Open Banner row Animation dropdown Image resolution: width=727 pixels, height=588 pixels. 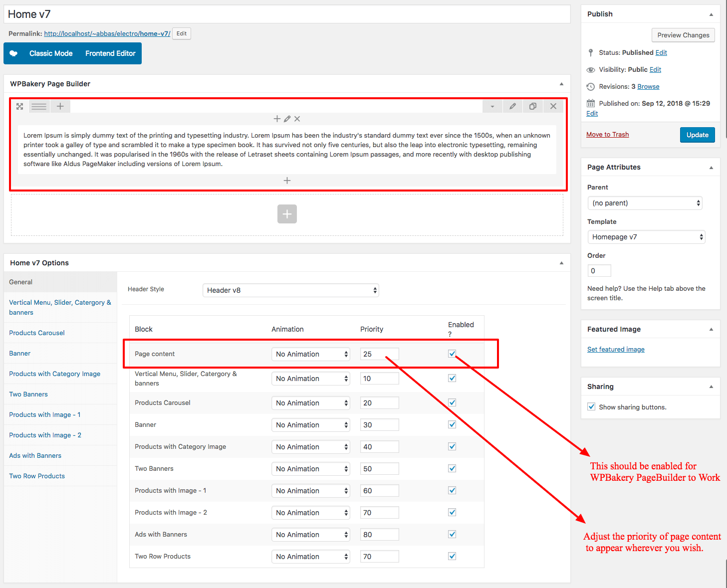click(x=311, y=425)
